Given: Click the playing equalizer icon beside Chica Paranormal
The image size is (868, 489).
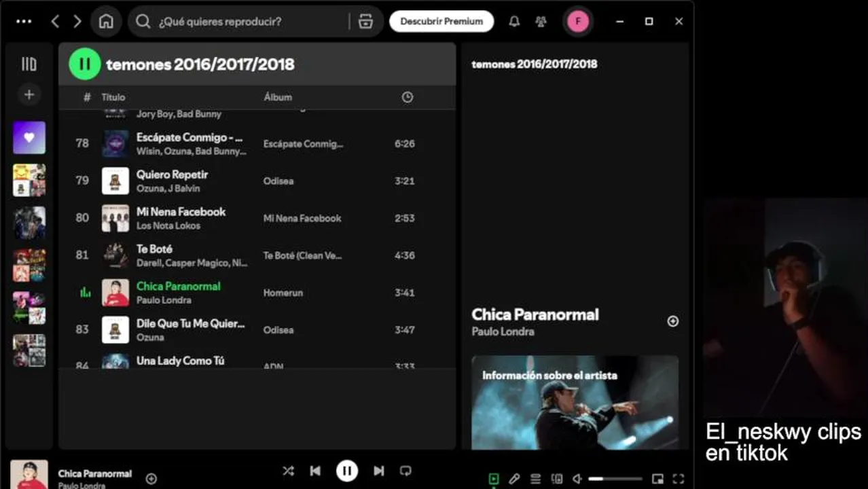Looking at the screenshot, I should 85,292.
